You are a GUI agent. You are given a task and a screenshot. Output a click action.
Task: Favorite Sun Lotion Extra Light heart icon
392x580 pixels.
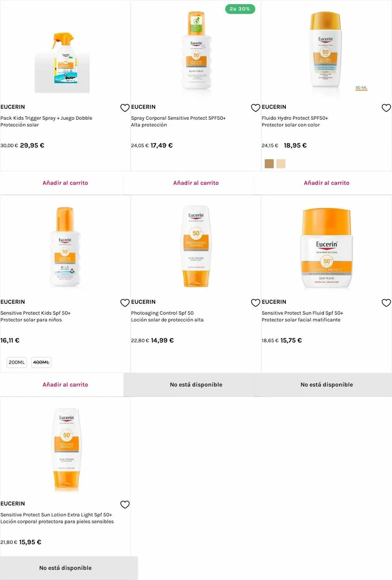[125, 504]
